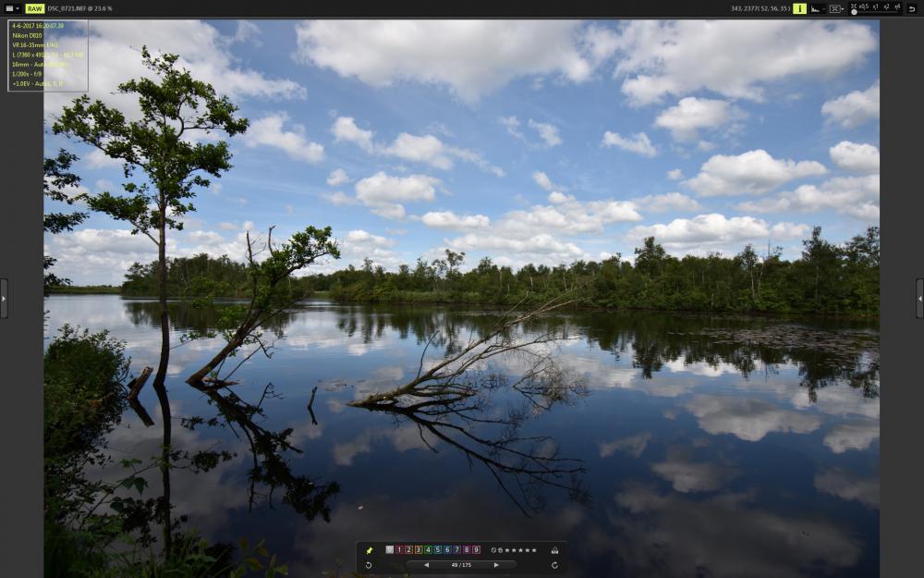Apply red label 1
The width and height of the screenshot is (924, 578).
click(399, 549)
